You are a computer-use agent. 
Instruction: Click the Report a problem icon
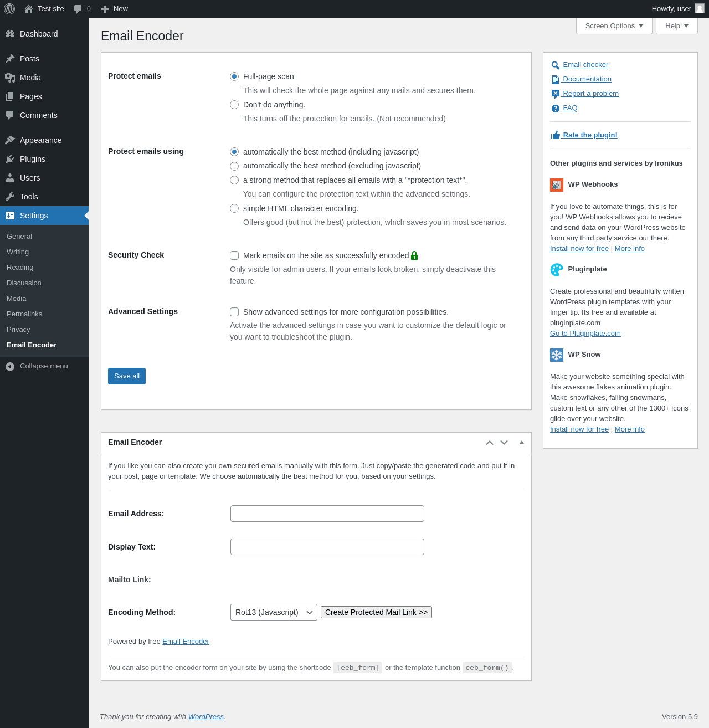click(556, 94)
